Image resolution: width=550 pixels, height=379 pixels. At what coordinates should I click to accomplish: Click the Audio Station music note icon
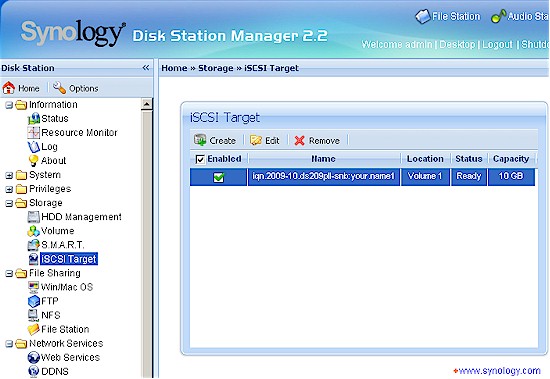point(498,16)
